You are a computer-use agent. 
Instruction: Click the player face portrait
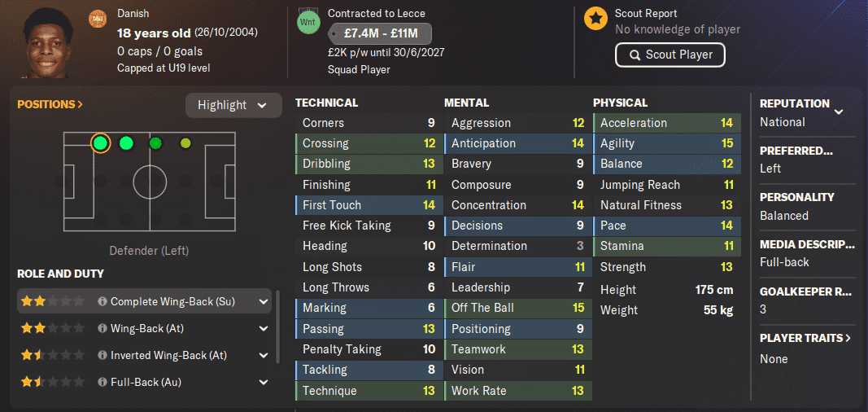(47, 42)
